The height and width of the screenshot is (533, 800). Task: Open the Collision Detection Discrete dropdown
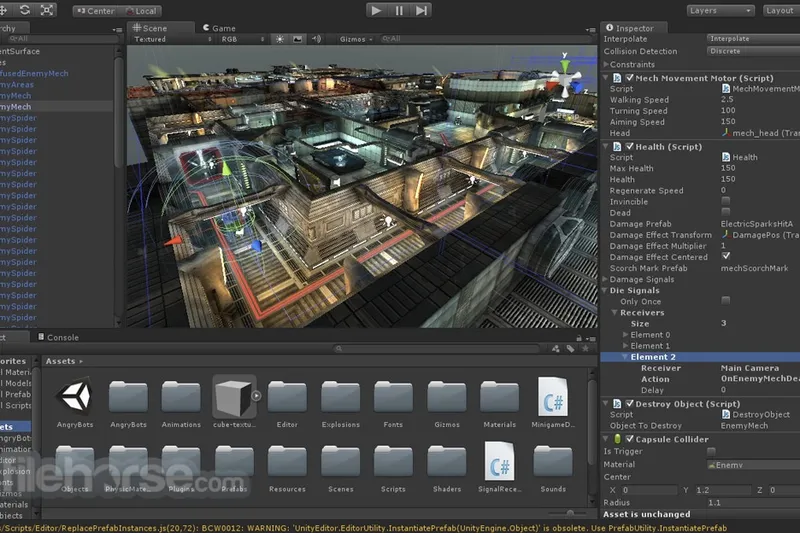pyautogui.click(x=753, y=51)
